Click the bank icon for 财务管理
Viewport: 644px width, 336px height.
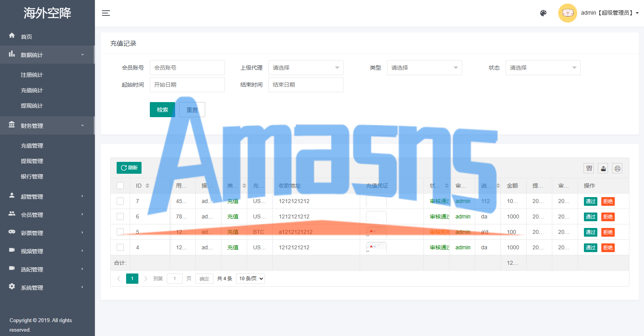coord(12,125)
